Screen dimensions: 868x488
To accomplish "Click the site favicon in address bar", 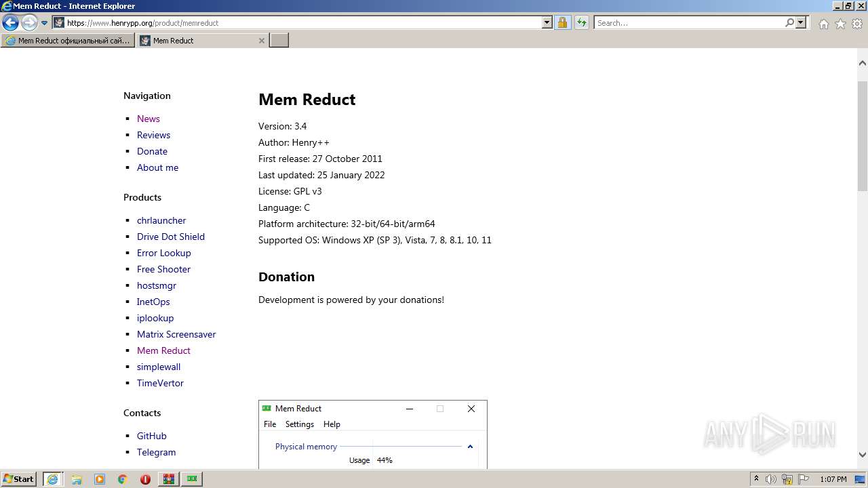I will pyautogui.click(x=59, y=23).
